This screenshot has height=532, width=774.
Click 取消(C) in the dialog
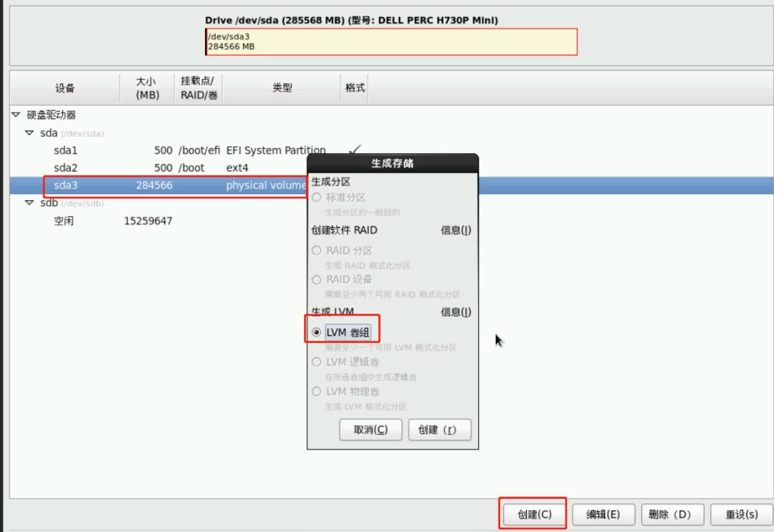(x=371, y=430)
